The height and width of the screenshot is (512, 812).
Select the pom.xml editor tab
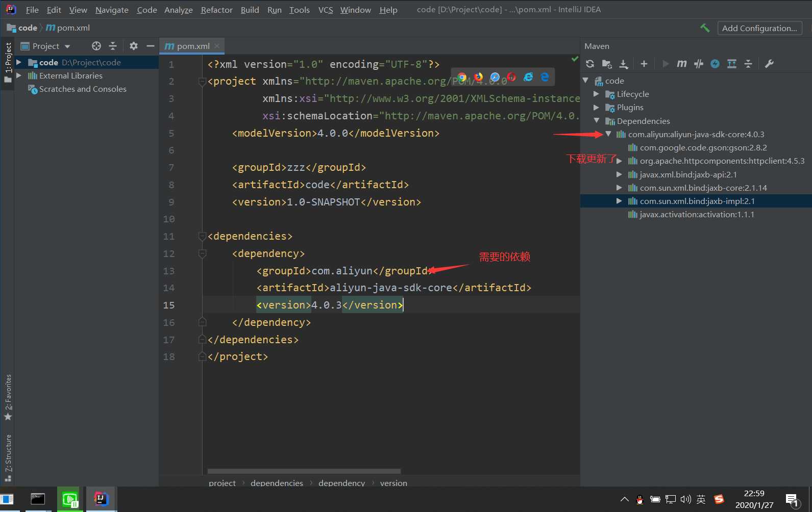pos(192,46)
